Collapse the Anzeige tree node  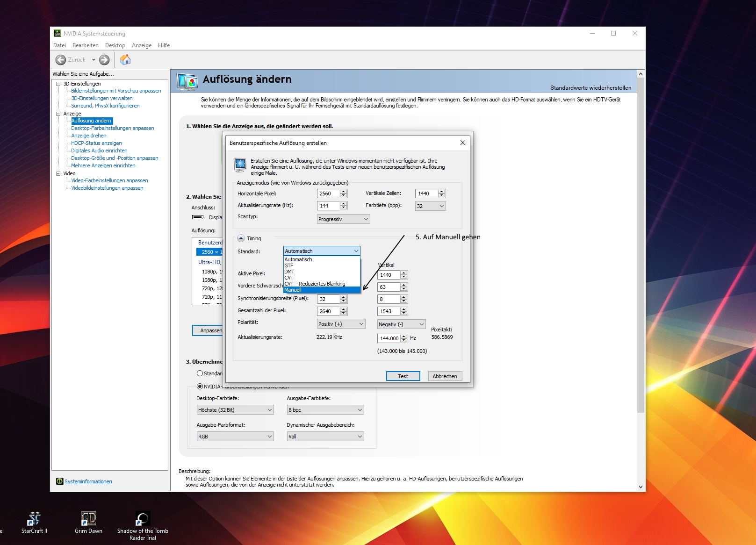click(58, 114)
